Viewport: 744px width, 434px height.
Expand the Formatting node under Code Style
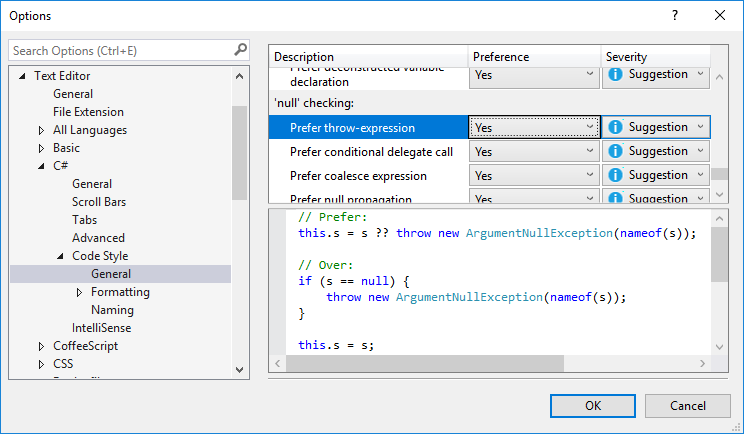pos(80,292)
